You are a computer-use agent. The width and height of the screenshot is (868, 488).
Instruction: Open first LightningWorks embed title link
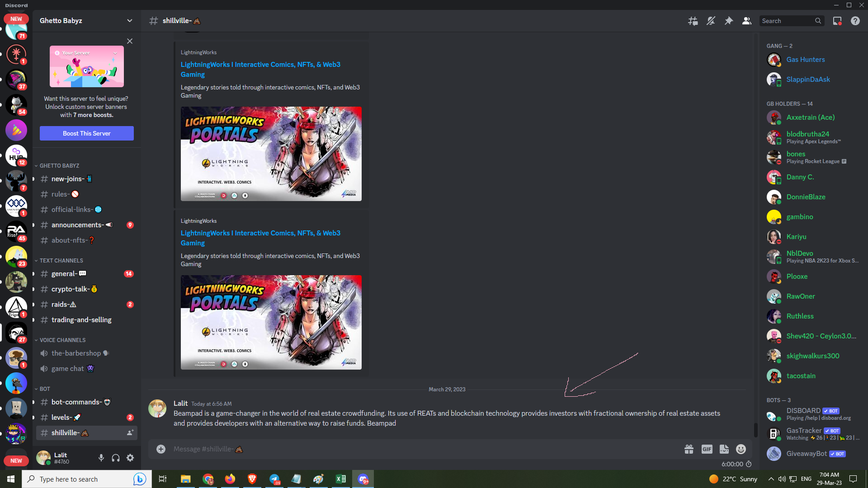(x=260, y=70)
